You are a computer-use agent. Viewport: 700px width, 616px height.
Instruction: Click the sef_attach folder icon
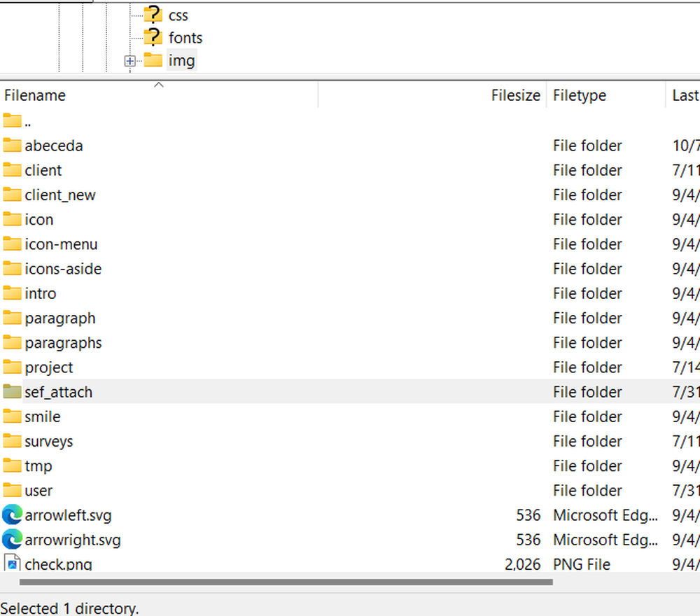click(x=12, y=392)
